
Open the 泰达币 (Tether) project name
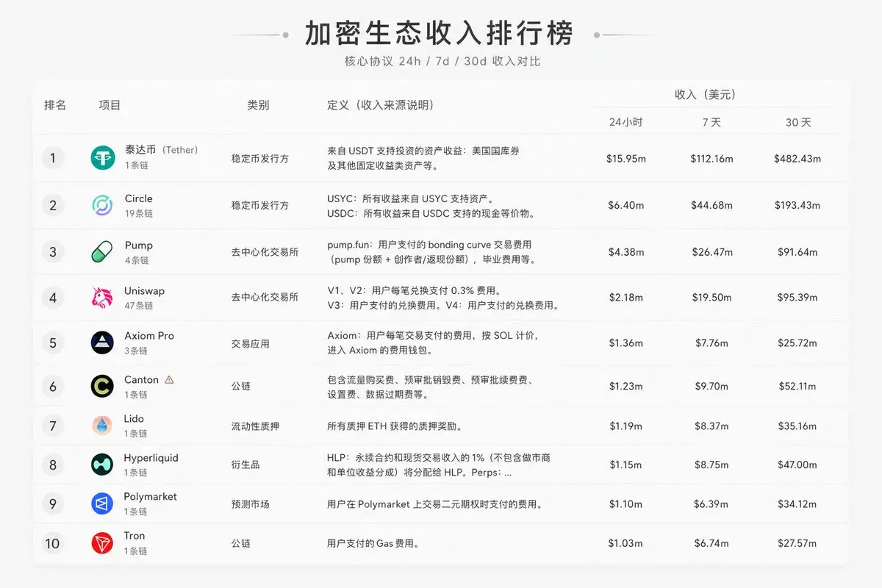point(161,150)
